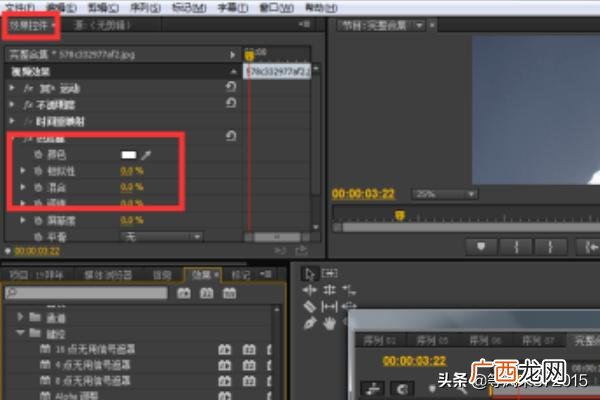The image size is (600, 400).
Task: Switch to the 序列 05 timeline tab
Action: coord(432,340)
